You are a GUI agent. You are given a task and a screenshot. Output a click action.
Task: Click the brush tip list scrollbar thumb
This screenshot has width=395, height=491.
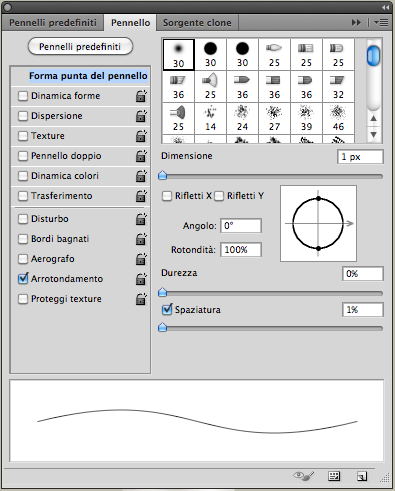pyautogui.click(x=373, y=56)
